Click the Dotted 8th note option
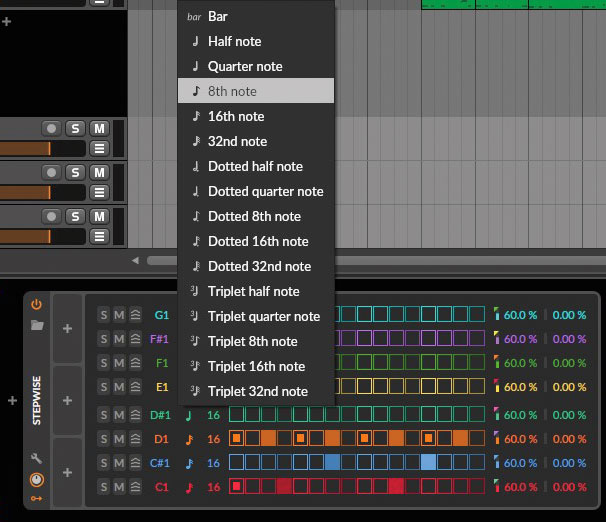Image resolution: width=606 pixels, height=522 pixels. click(x=254, y=216)
